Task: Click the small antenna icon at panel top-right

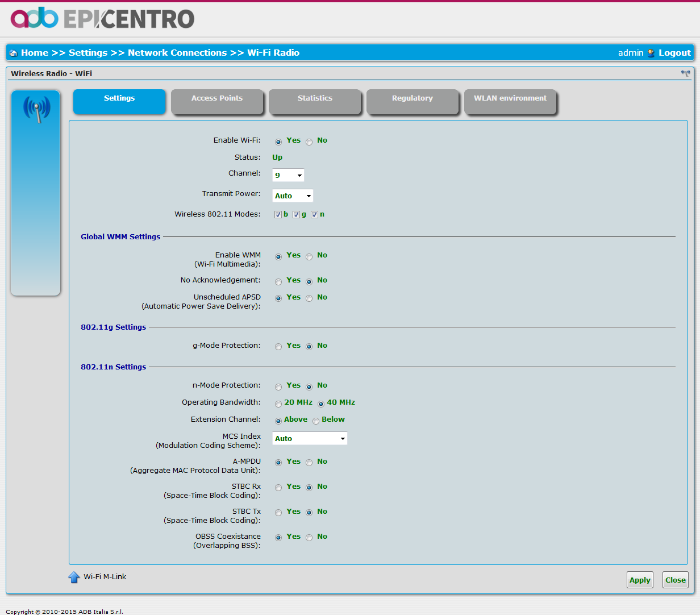Action: pos(686,73)
